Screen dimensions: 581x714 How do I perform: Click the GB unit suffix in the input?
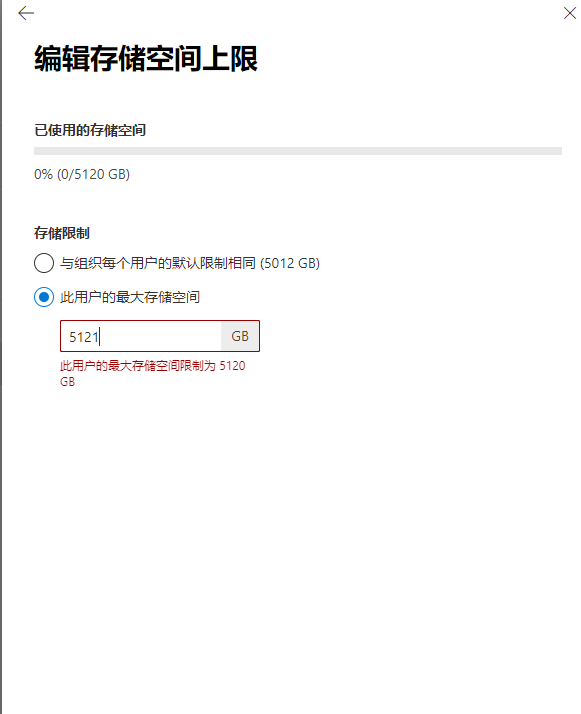(240, 336)
